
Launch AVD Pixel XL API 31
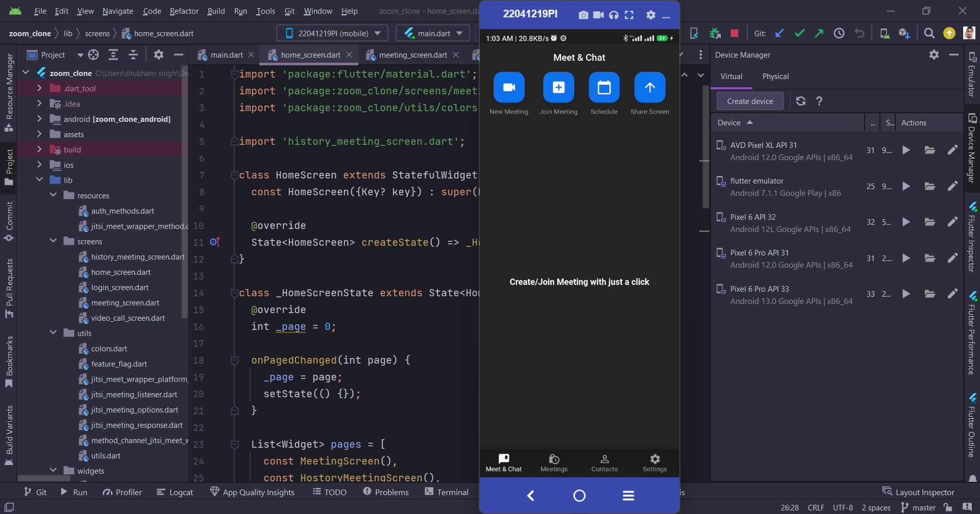pos(906,150)
